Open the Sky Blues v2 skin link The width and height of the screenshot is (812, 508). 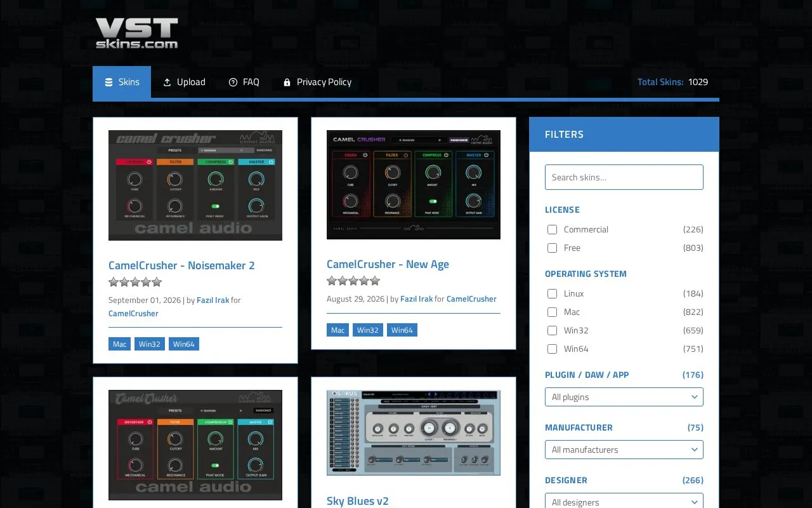click(358, 501)
